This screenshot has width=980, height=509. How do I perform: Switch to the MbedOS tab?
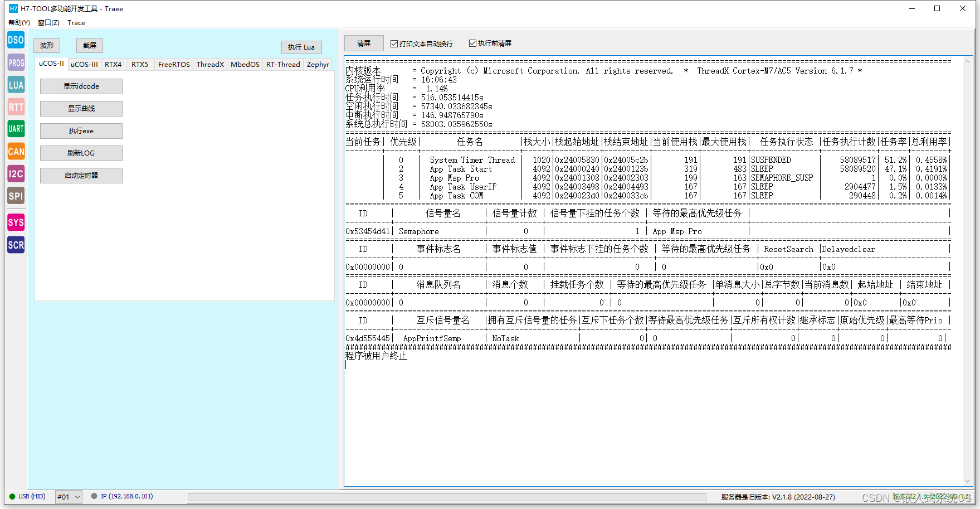coord(245,64)
